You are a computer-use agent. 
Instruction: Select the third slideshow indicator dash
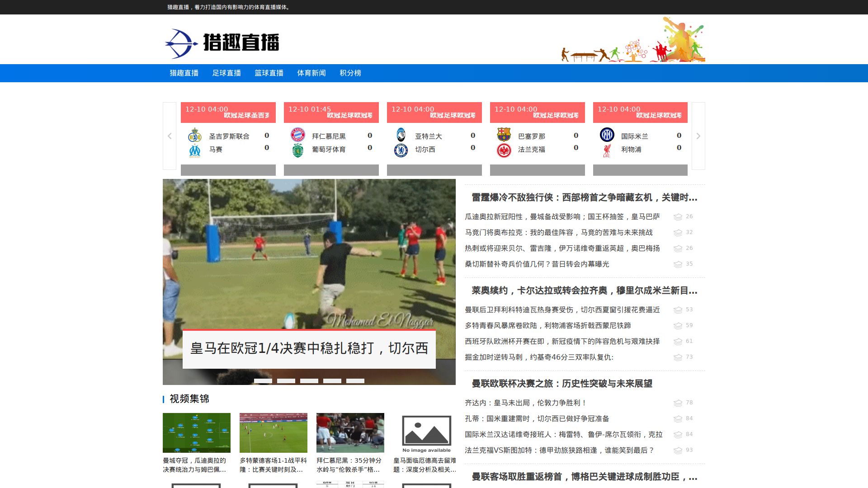(x=309, y=381)
